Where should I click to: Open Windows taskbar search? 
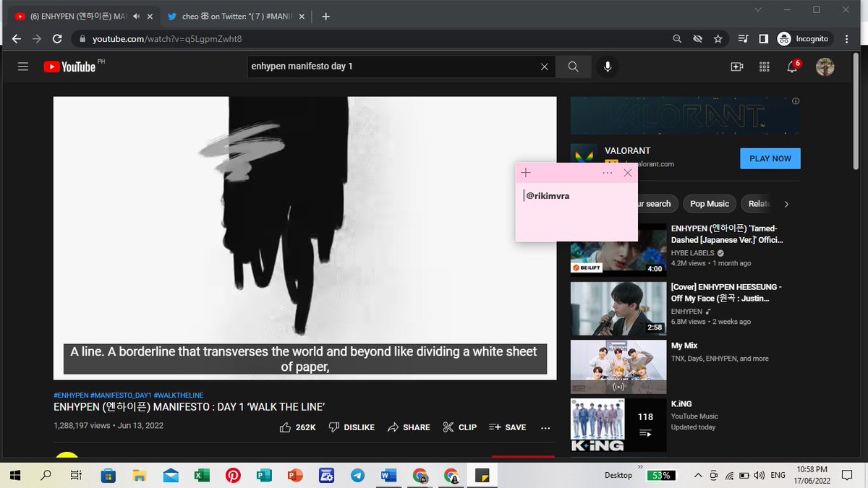tap(46, 475)
